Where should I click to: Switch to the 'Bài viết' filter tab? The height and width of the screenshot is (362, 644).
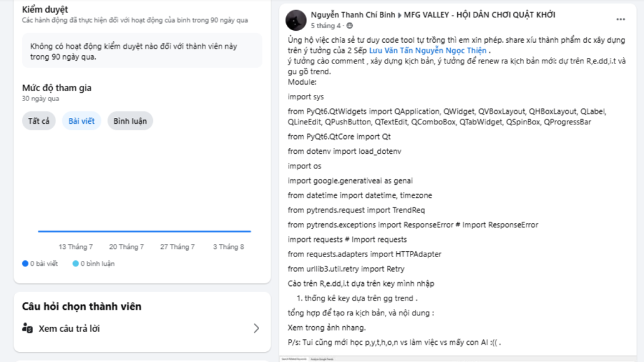[82, 121]
